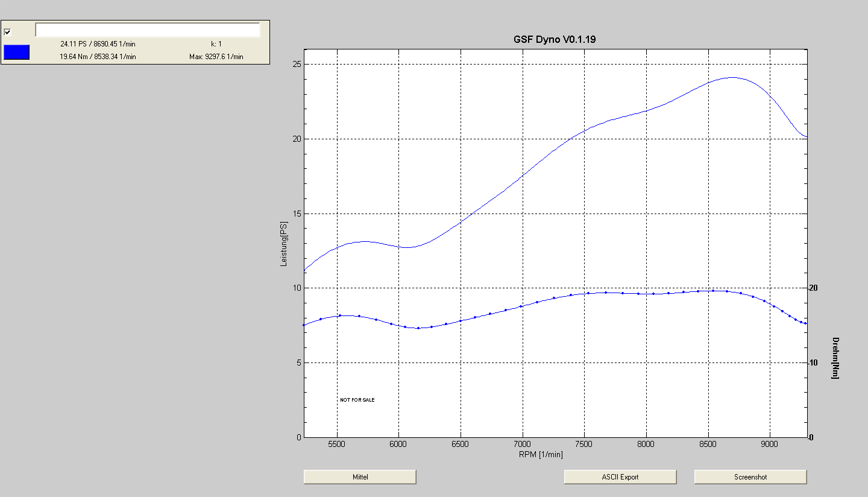
Task: Take a capture with the Screenshot button
Action: click(750, 477)
